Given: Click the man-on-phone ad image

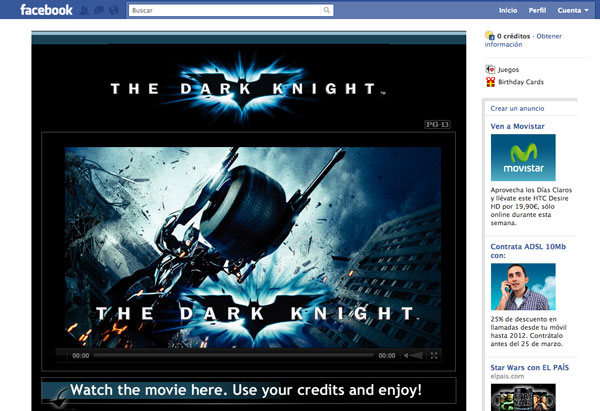Looking at the screenshot, I should [x=523, y=287].
